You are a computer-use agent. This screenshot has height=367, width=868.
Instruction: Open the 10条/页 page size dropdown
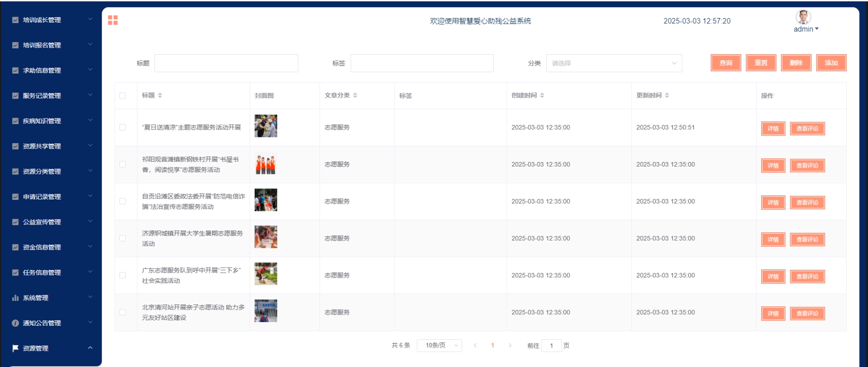point(439,345)
